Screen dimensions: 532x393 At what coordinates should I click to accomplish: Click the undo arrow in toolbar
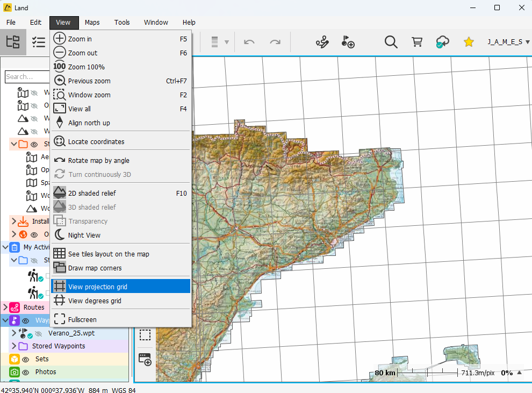(249, 42)
